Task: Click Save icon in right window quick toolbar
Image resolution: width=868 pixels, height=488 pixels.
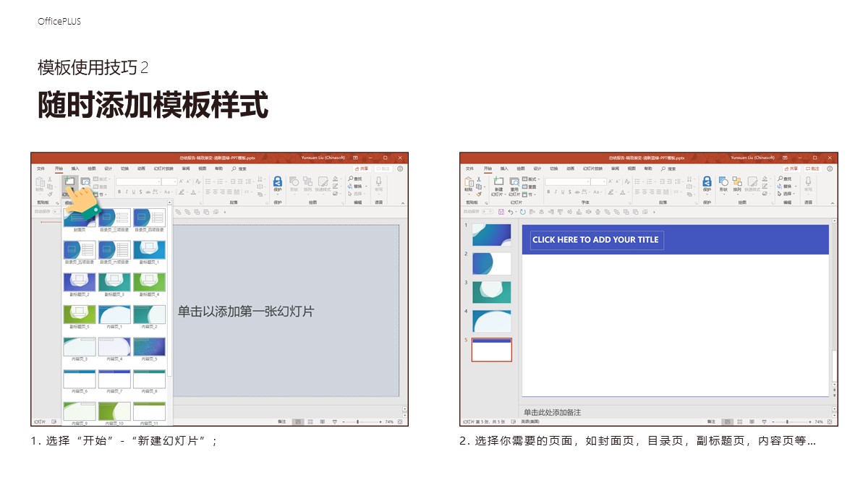Action: pos(501,212)
